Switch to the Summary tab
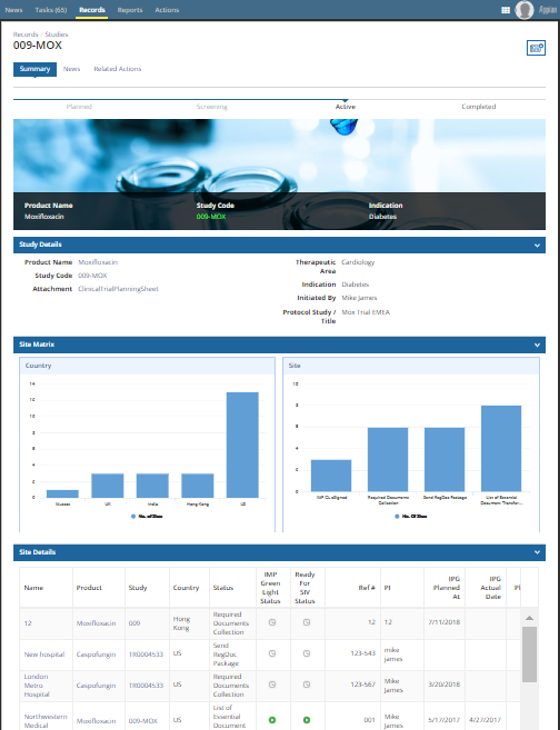560x730 pixels. [35, 69]
